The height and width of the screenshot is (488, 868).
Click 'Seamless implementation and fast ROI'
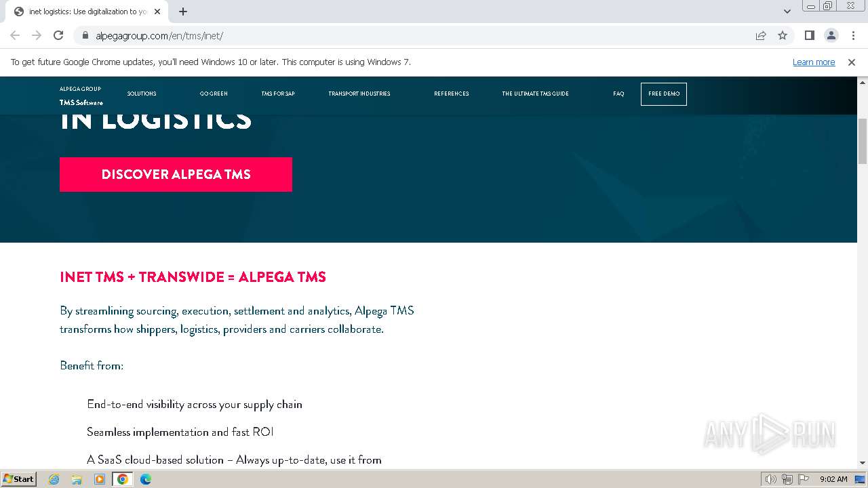tap(180, 432)
